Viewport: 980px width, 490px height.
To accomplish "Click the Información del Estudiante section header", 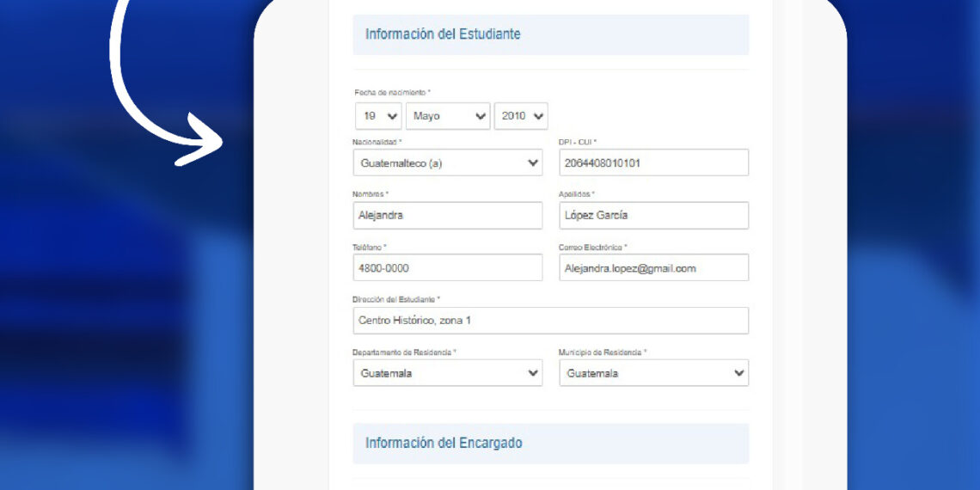I will coord(443,34).
